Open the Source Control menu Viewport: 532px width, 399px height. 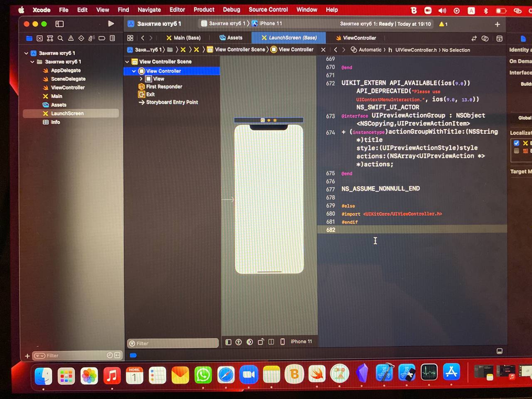[268, 10]
